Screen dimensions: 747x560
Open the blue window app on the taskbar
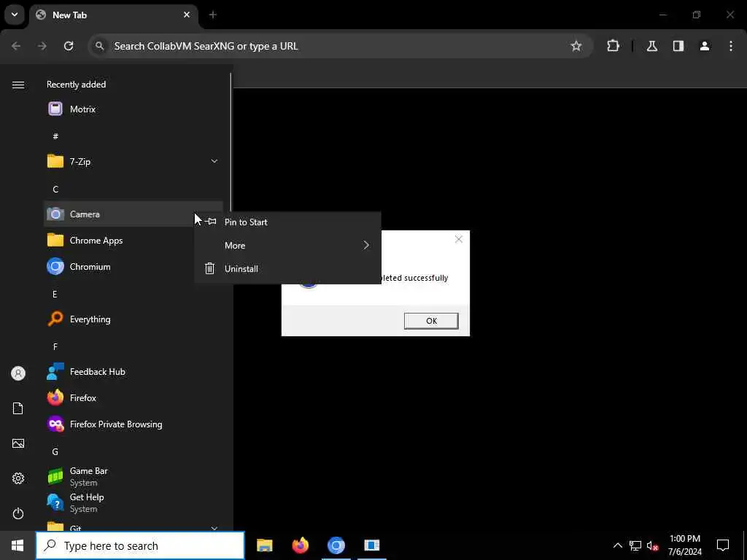[371, 545]
